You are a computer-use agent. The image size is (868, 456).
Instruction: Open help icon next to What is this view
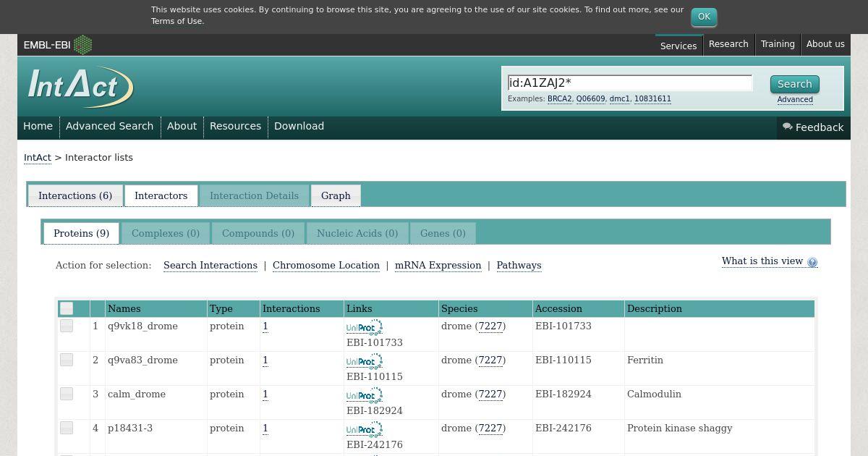(812, 262)
